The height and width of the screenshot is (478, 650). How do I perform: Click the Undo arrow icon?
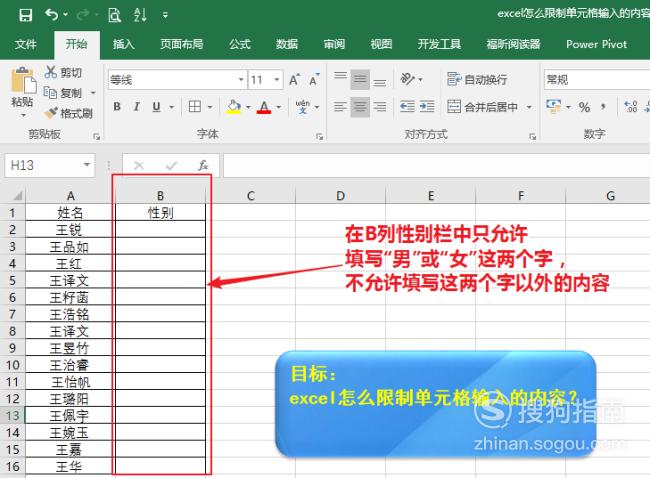tap(51, 15)
